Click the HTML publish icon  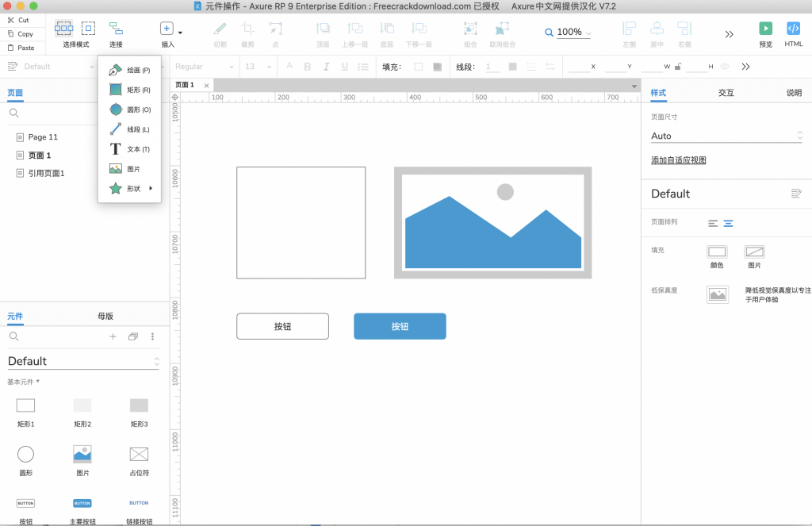click(x=793, y=29)
